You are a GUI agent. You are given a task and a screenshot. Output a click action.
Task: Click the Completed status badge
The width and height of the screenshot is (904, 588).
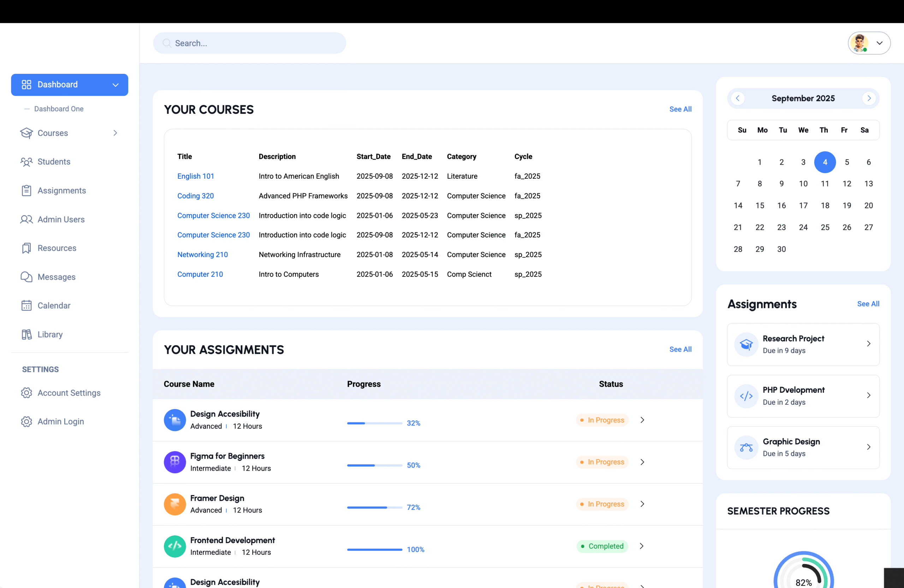tap(602, 546)
